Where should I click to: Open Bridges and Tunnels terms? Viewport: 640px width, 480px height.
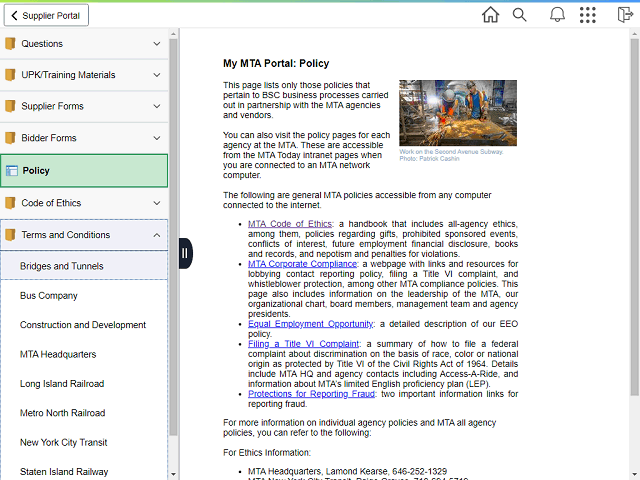84,266
